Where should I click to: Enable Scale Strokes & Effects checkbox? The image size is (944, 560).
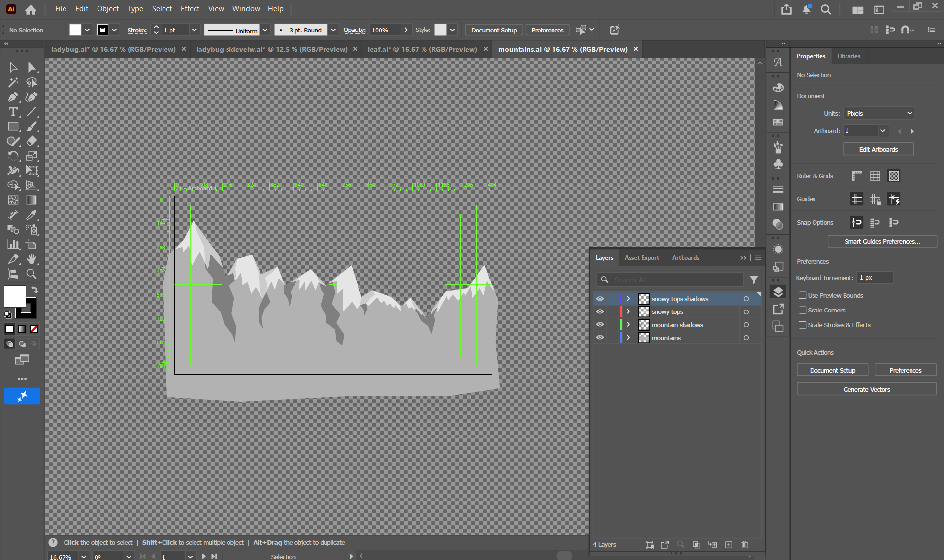click(x=803, y=325)
